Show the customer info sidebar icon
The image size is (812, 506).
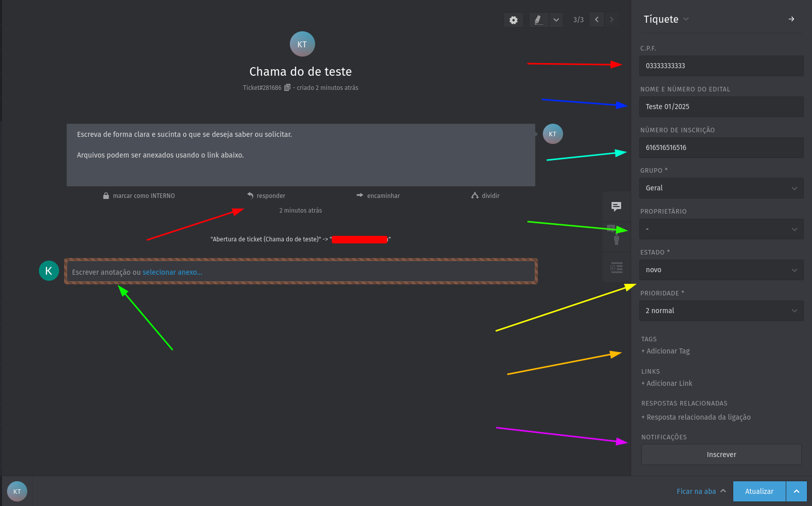click(x=616, y=236)
